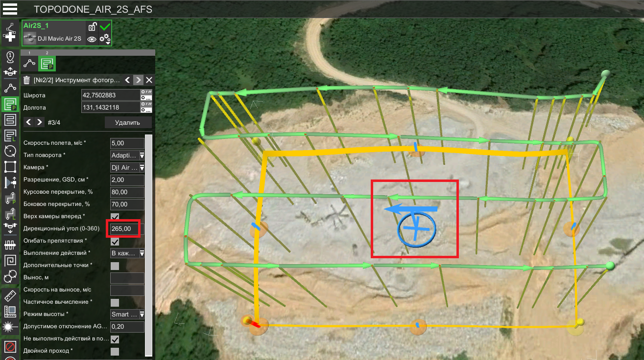This screenshot has height=360, width=644.
Task: Add a new route
Action: (10, 33)
